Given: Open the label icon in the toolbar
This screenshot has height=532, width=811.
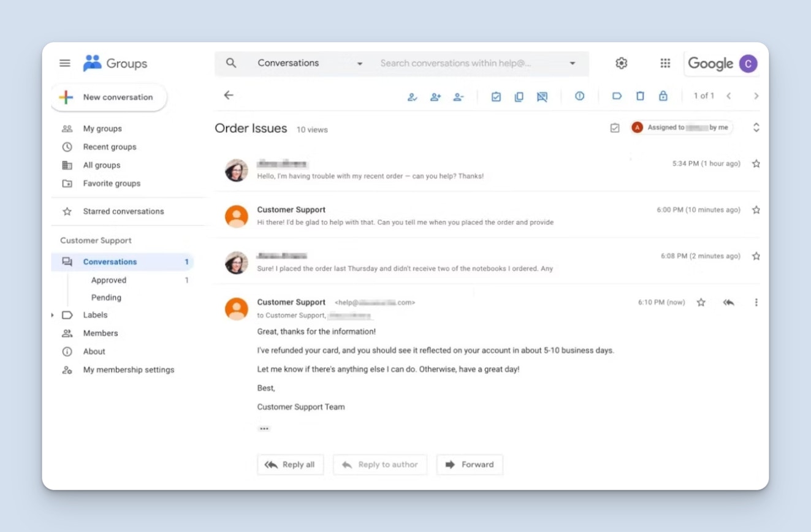Looking at the screenshot, I should coord(617,96).
